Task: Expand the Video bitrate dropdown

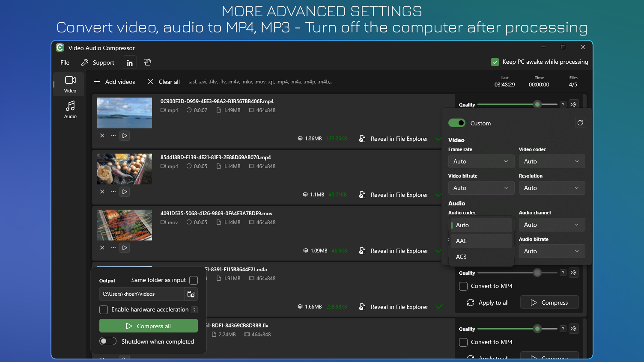Action: coord(481,188)
